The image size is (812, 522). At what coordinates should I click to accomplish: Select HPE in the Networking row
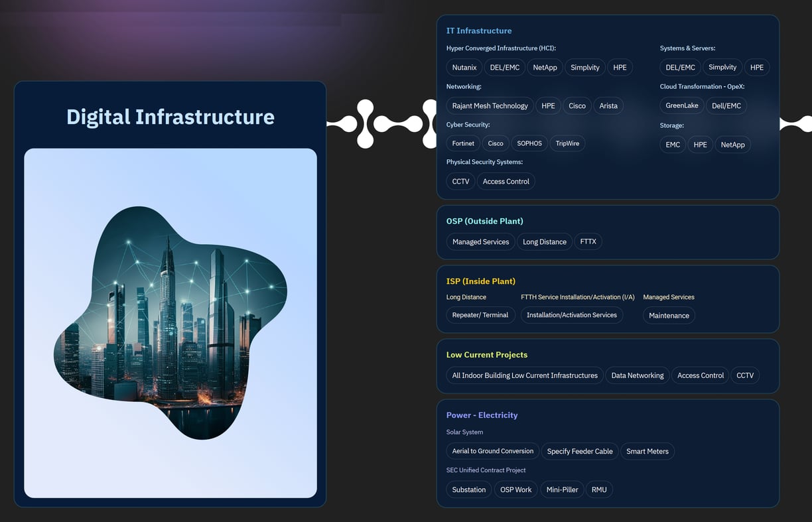tap(548, 106)
